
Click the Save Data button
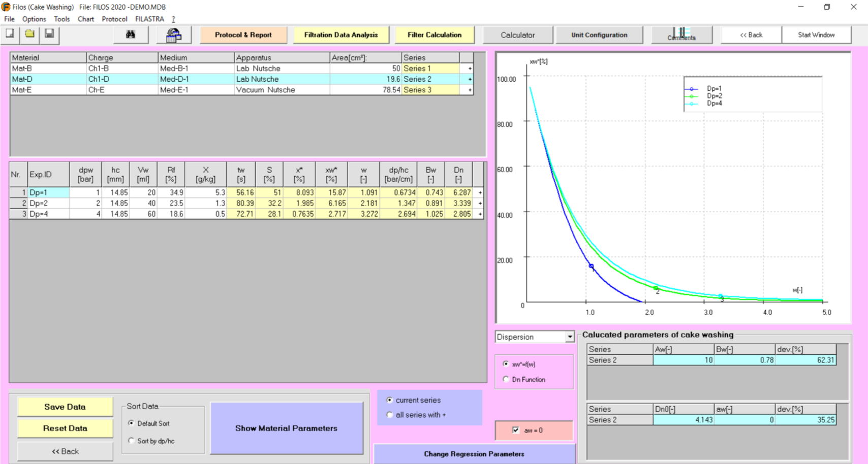[65, 407]
